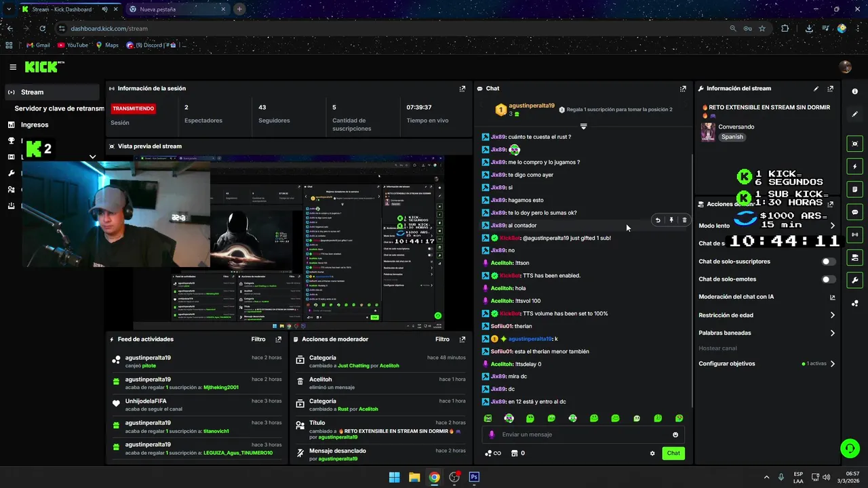868x488 pixels.
Task: Click the chat bubble icon in right sidebar
Action: 854,212
